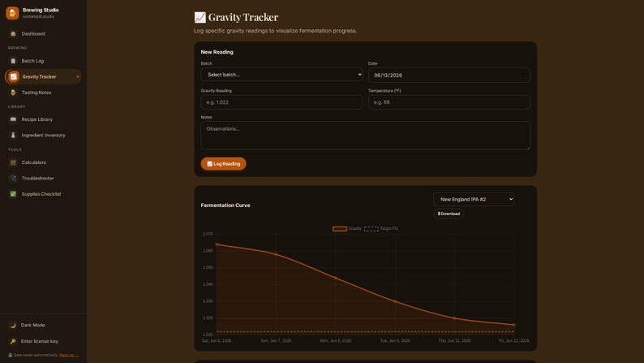Click the Log Reading button
644x363 pixels.
click(x=223, y=163)
